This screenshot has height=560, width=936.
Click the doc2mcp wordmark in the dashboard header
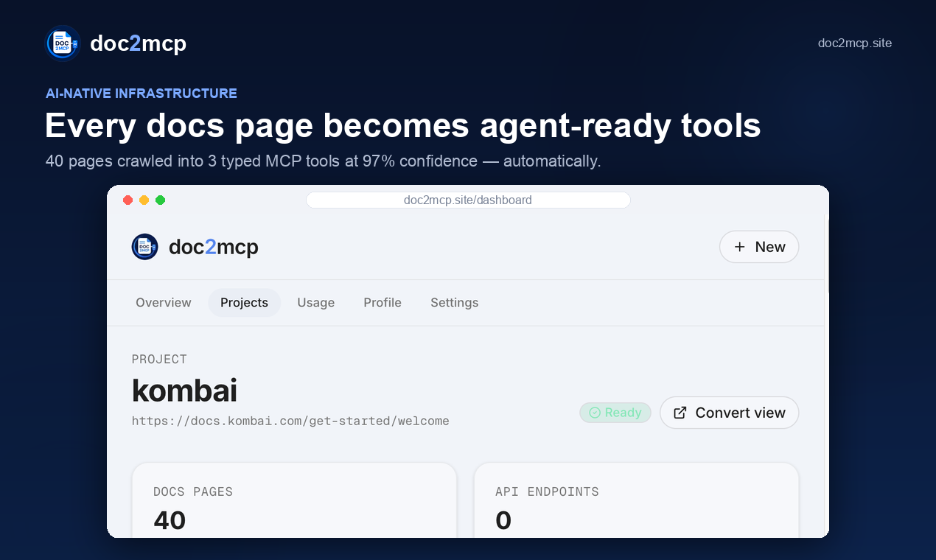click(x=214, y=247)
